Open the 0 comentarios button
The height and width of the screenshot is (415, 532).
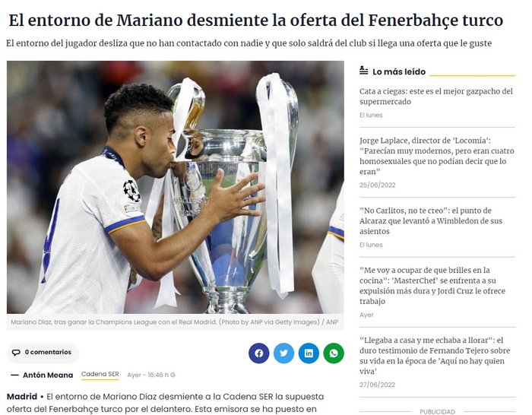coord(43,353)
